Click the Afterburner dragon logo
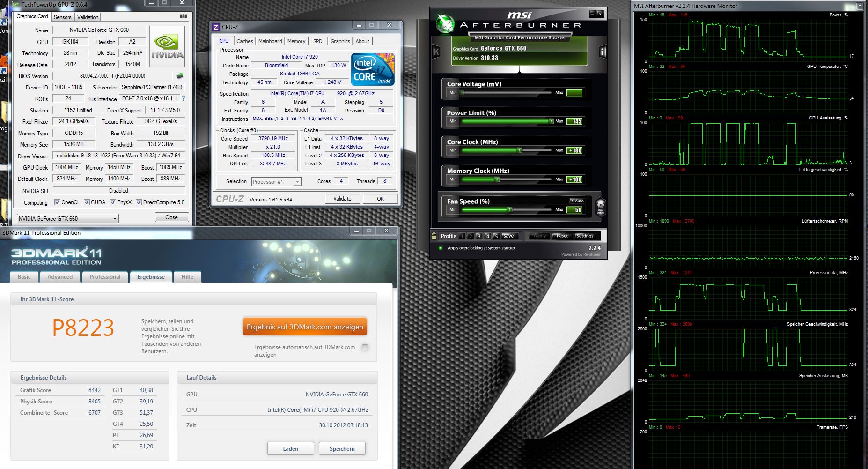The height and width of the screenshot is (469, 868). point(445,23)
